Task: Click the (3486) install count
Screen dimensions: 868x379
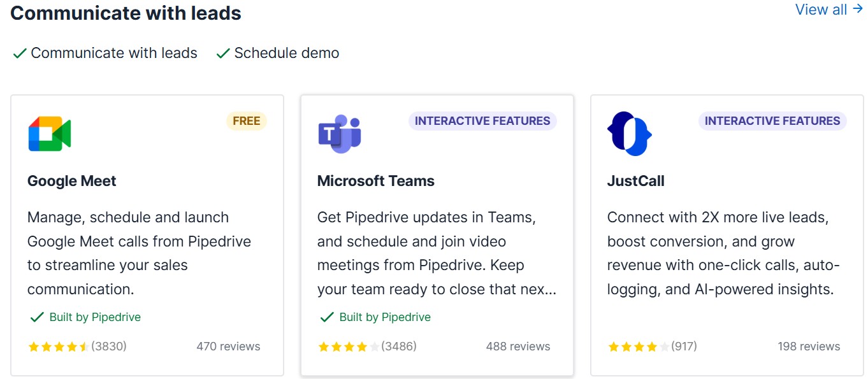Action: (x=399, y=347)
